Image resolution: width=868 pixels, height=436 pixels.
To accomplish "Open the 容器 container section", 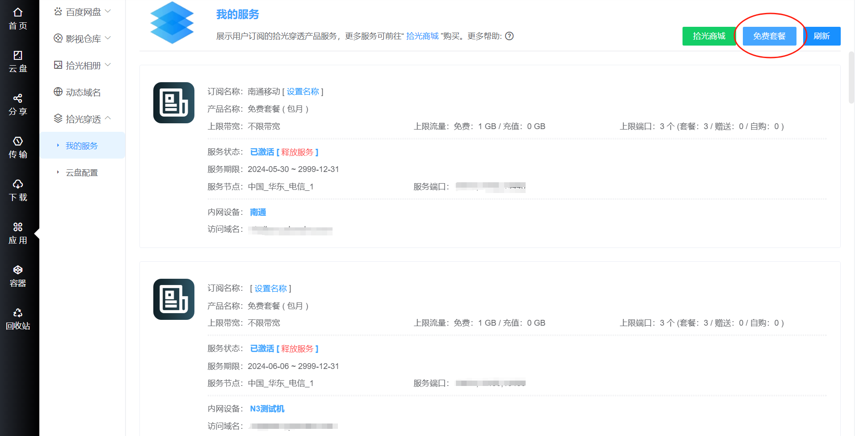I will 18,276.
